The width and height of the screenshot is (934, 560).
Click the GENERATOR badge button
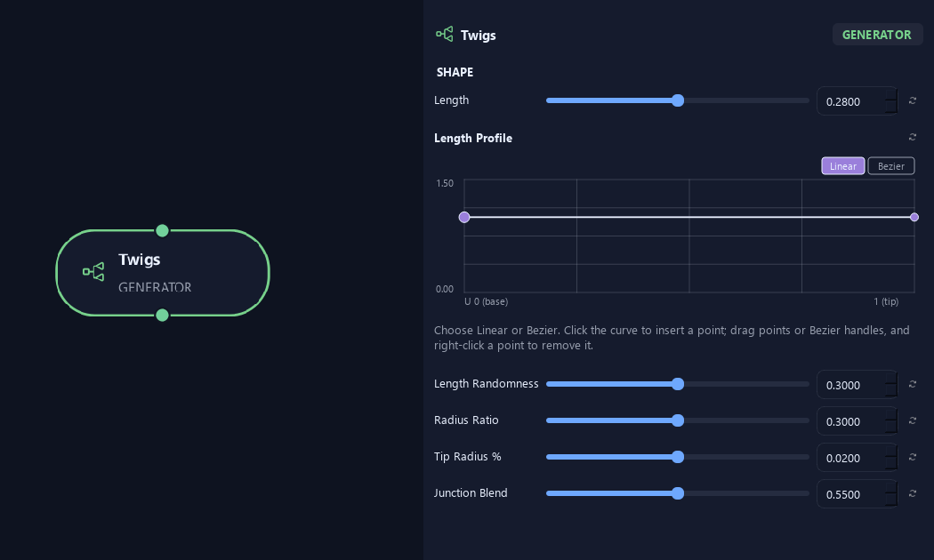877,35
